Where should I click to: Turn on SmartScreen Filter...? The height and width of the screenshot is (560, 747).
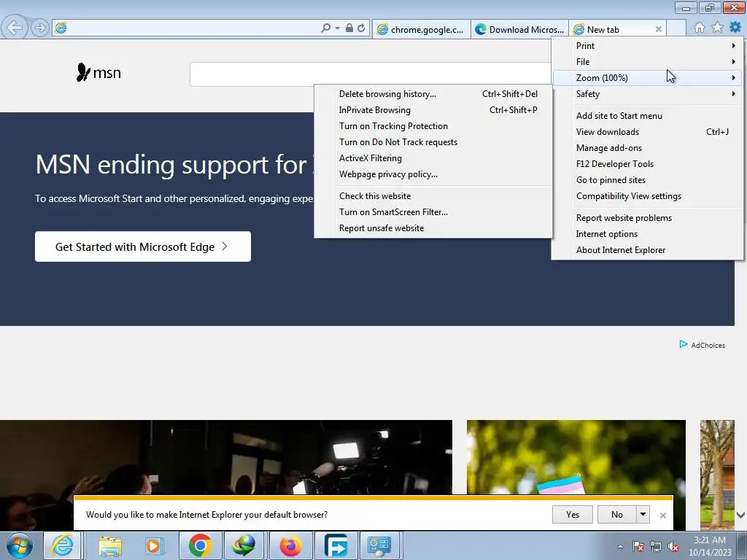433,212
